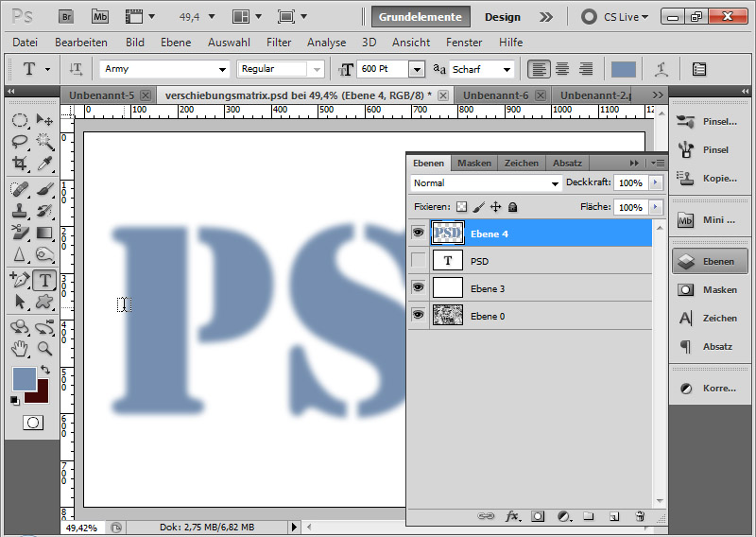Select the Gradient tool
The height and width of the screenshot is (537, 756).
[x=44, y=233]
